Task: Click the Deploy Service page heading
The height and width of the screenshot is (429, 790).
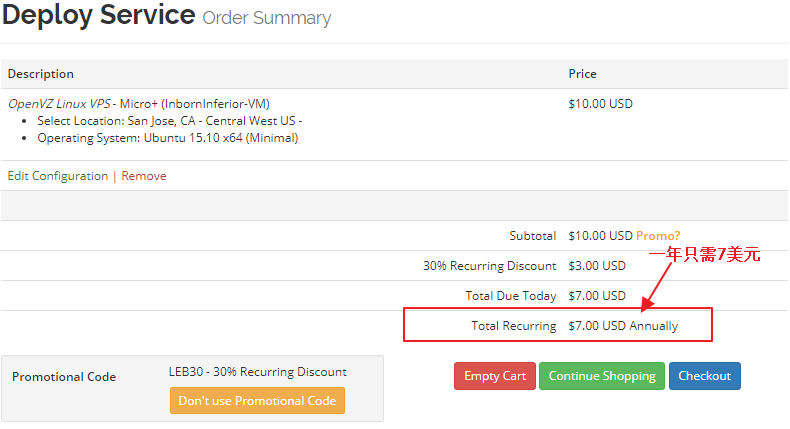Action: 99,16
